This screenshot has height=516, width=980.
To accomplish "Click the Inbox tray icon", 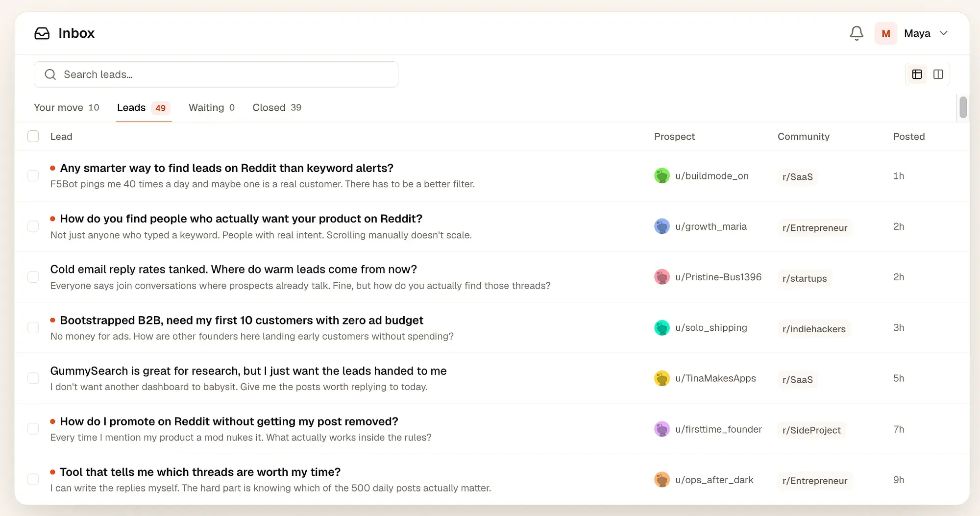I will [42, 33].
